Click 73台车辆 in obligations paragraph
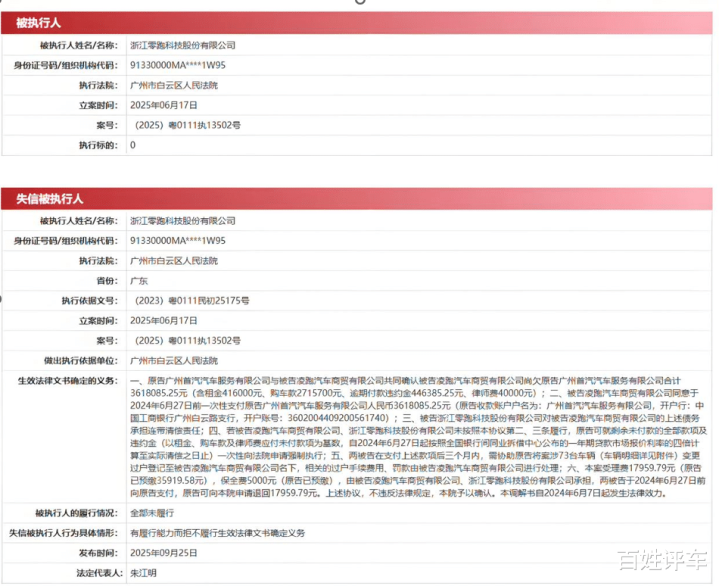 tap(577, 456)
